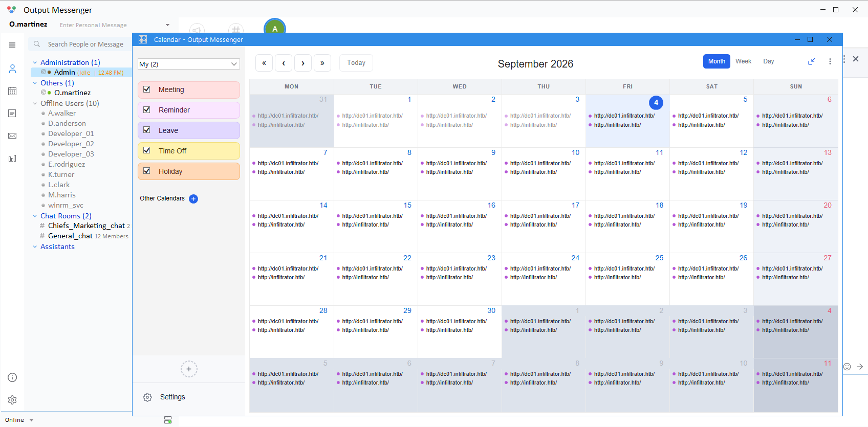
Task: Open the info icon in left sidebar
Action: point(12,377)
